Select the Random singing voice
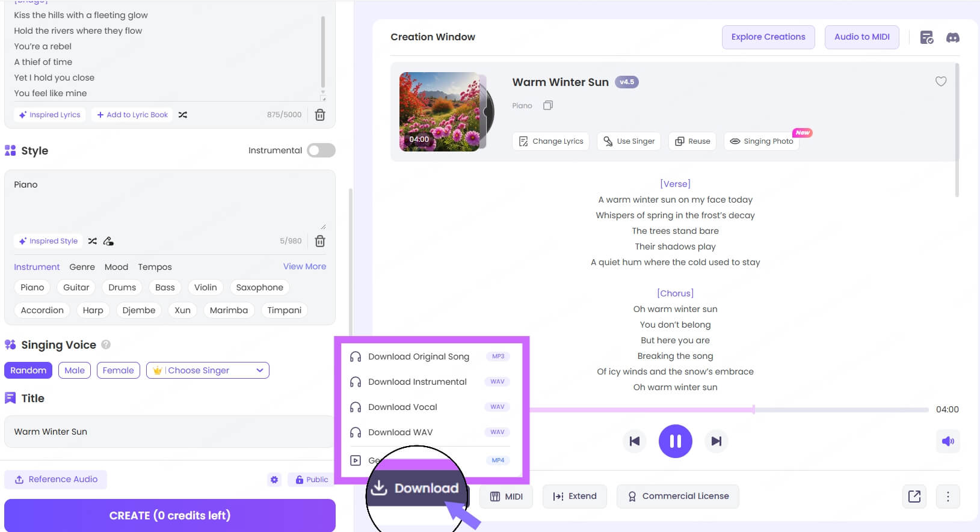Image resolution: width=980 pixels, height=532 pixels. point(28,370)
